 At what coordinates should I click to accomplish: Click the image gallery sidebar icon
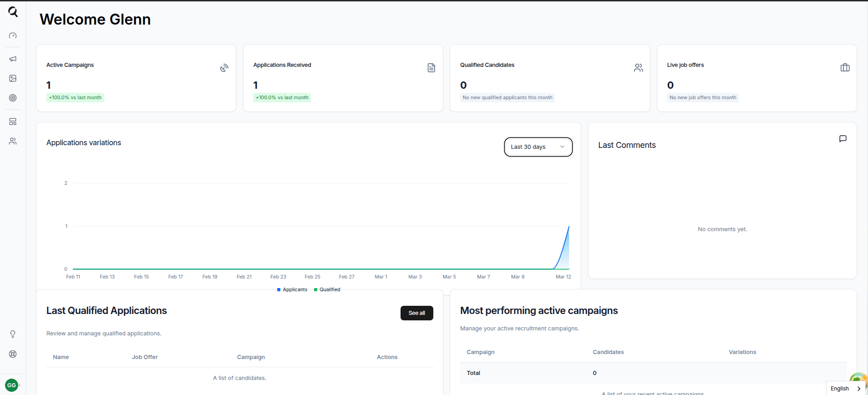click(x=13, y=78)
